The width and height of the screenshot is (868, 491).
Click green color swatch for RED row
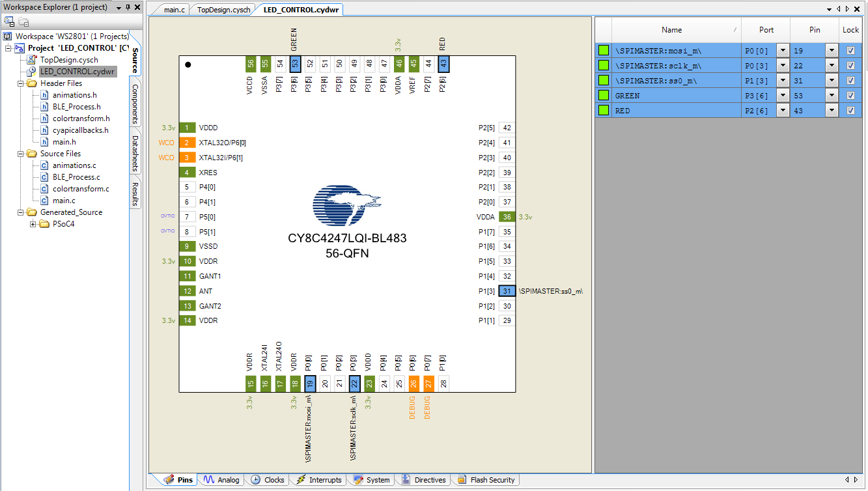pos(604,110)
